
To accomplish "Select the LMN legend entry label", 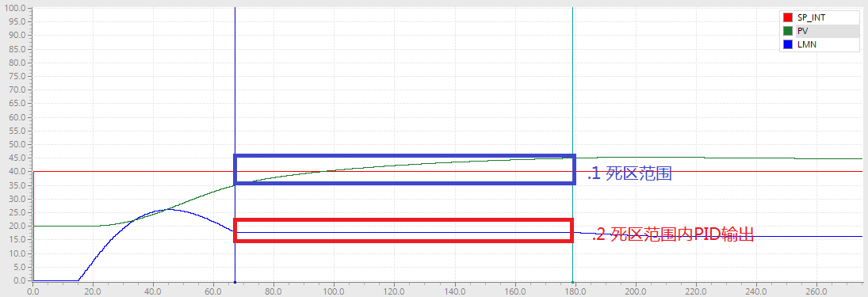I will [x=806, y=45].
